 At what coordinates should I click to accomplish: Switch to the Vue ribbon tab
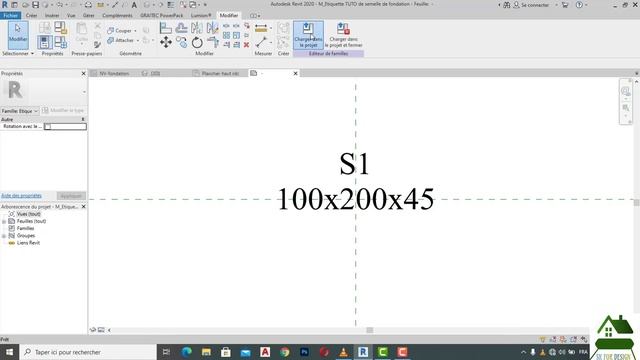click(x=71, y=16)
